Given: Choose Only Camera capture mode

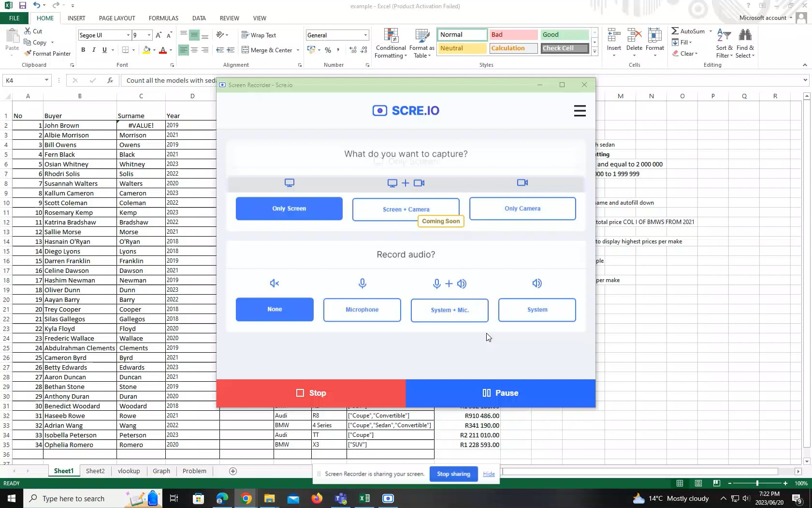Looking at the screenshot, I should pyautogui.click(x=522, y=209).
